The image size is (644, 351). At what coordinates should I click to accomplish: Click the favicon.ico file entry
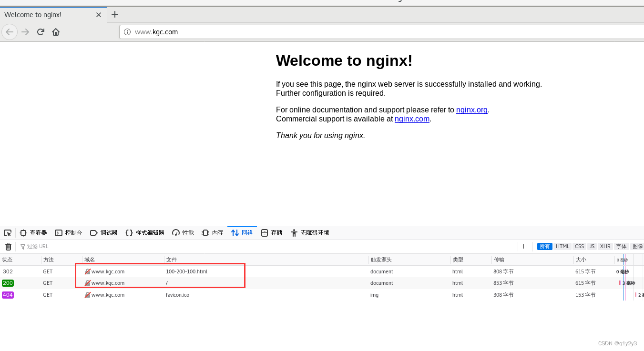(x=177, y=295)
